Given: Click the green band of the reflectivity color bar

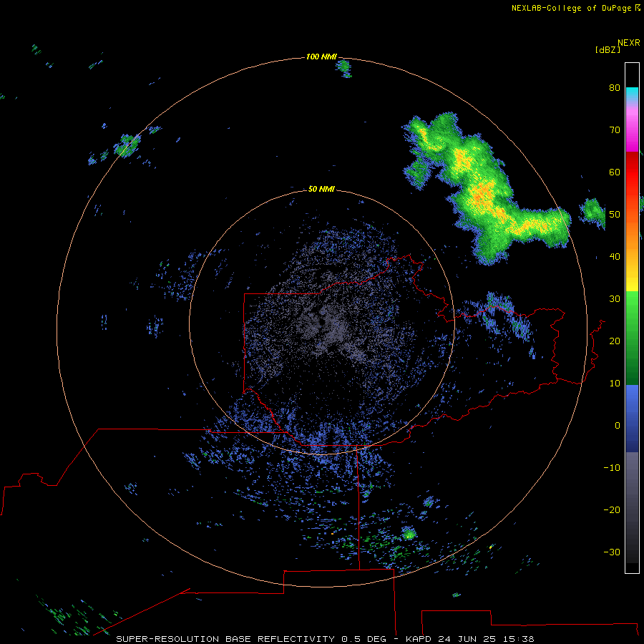Looking at the screenshot, I should (632, 338).
